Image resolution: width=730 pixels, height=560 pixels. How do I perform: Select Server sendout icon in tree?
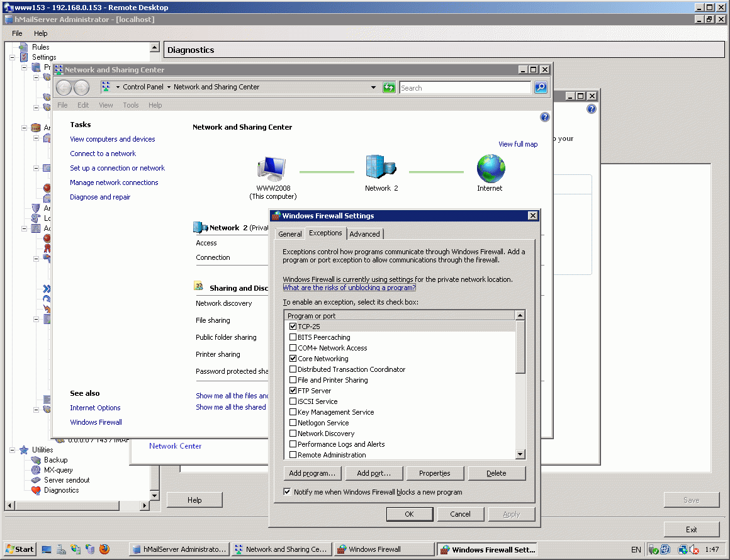pos(36,480)
